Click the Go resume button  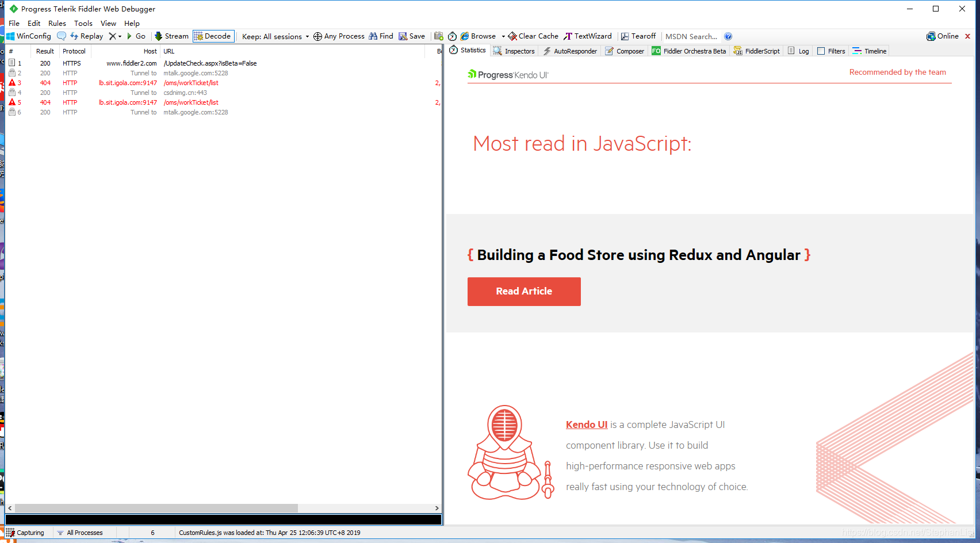tap(136, 36)
